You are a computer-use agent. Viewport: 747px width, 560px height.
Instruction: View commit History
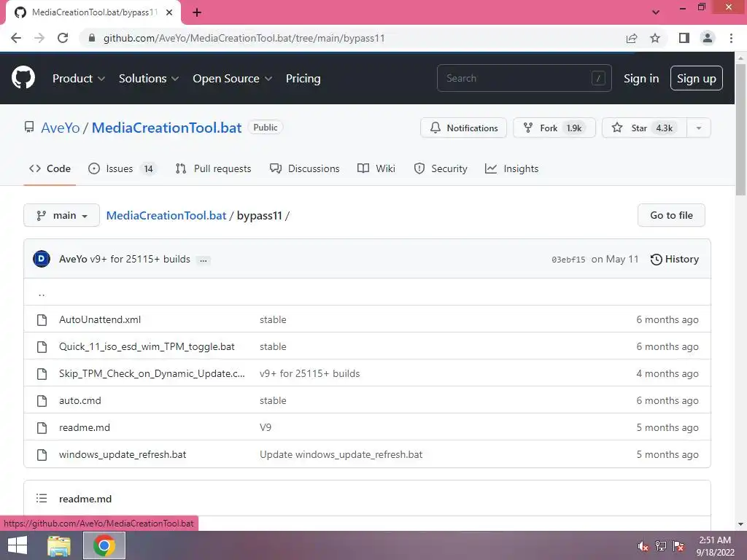point(675,259)
